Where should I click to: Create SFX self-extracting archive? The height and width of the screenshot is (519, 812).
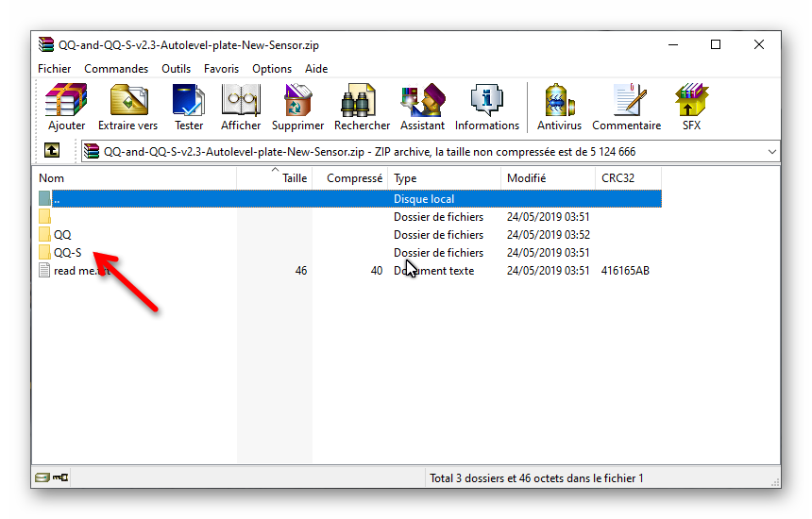tap(691, 107)
